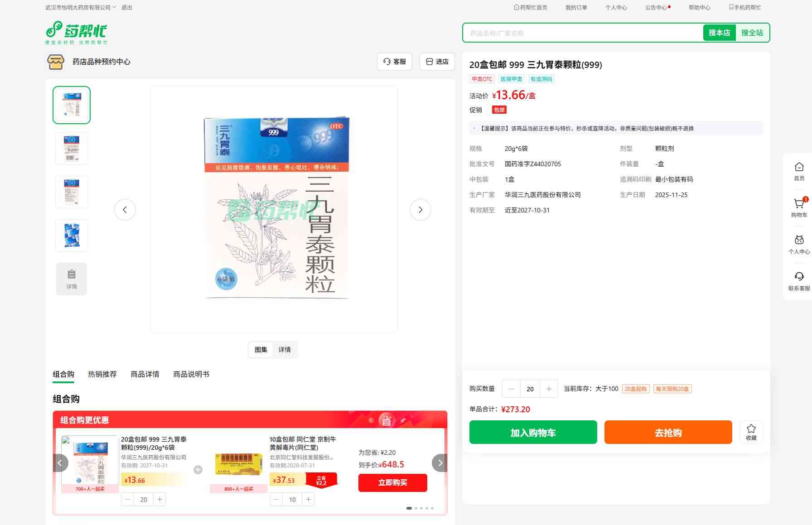Click the orange 去抢购 button
The image size is (812, 525).
tap(668, 433)
